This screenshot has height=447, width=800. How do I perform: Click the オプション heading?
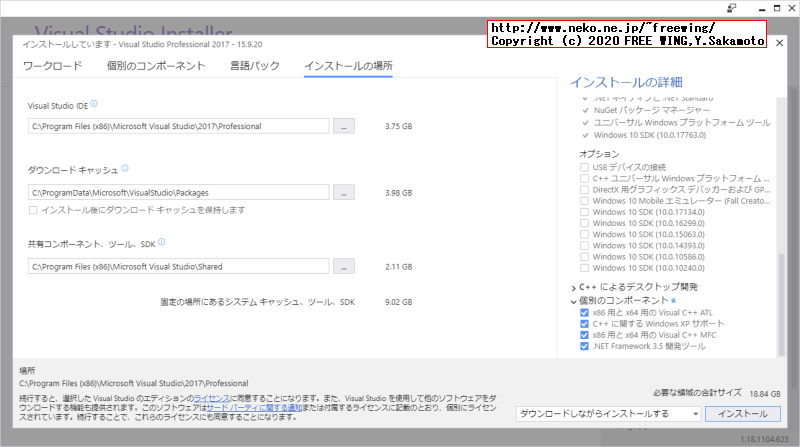tap(599, 154)
